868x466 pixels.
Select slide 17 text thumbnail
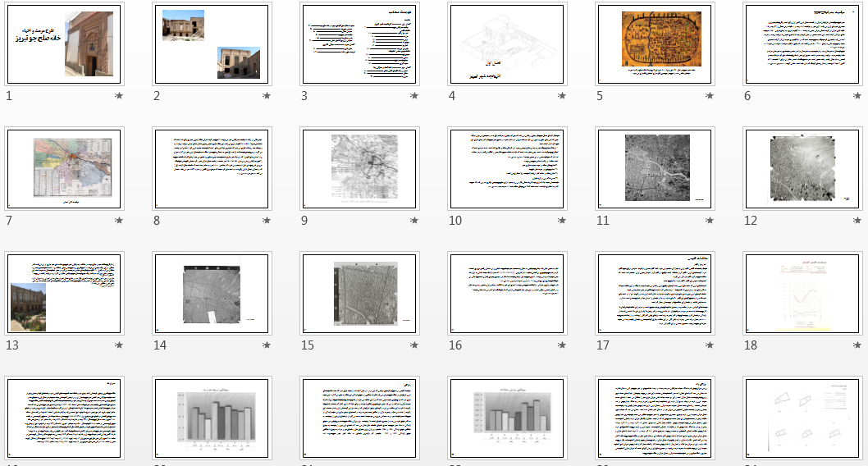click(655, 294)
